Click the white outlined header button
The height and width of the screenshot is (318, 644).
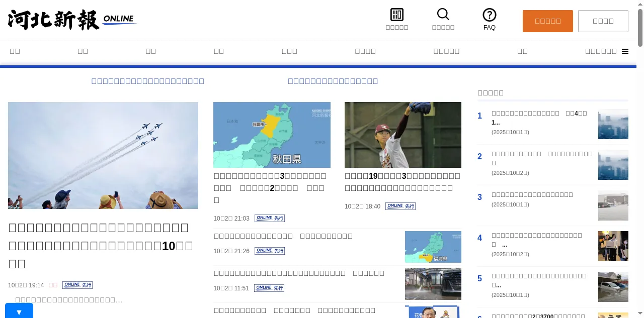pos(603,21)
